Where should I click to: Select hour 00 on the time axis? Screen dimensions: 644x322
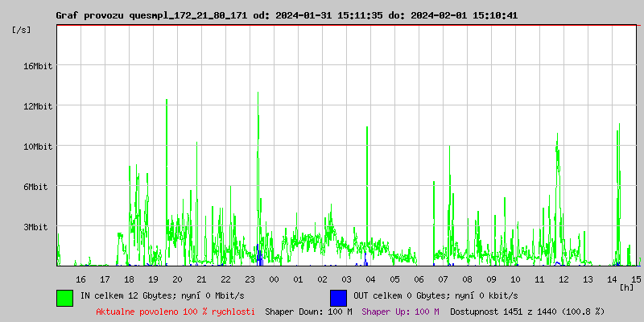click(274, 279)
